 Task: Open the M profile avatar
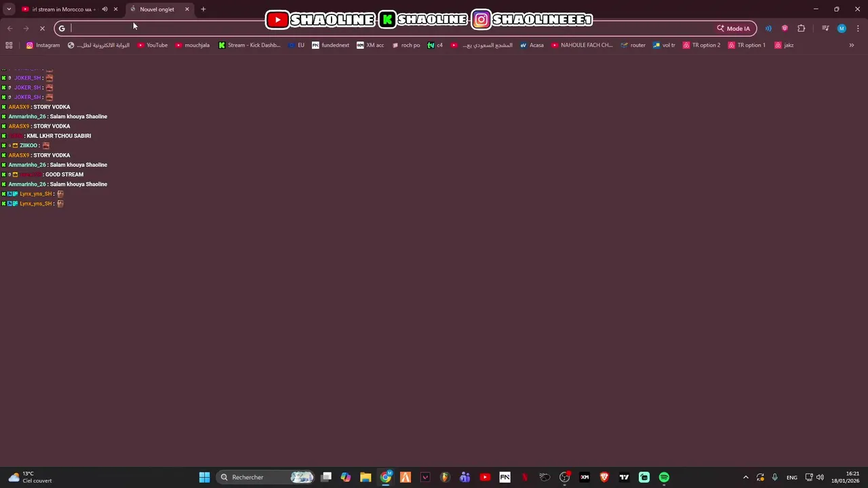point(842,28)
